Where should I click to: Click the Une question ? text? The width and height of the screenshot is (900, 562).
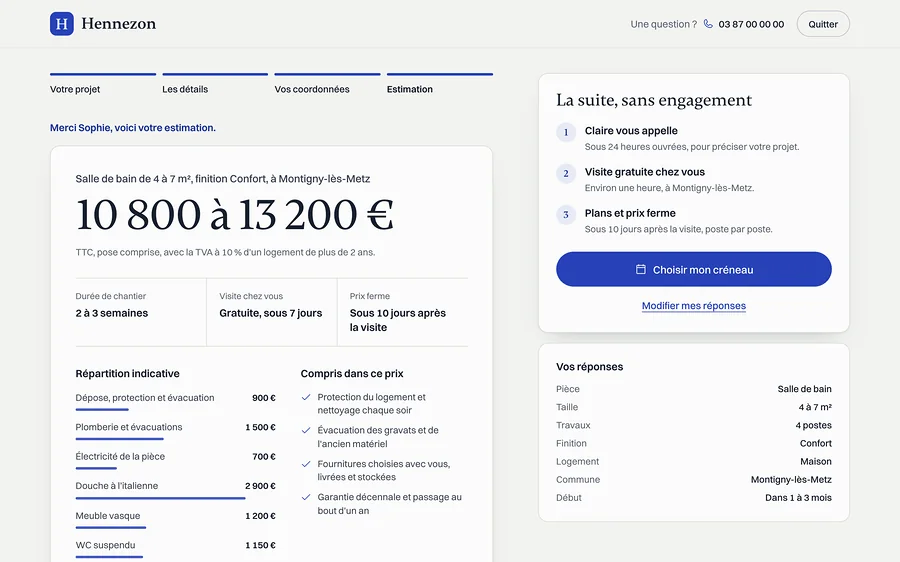664,24
